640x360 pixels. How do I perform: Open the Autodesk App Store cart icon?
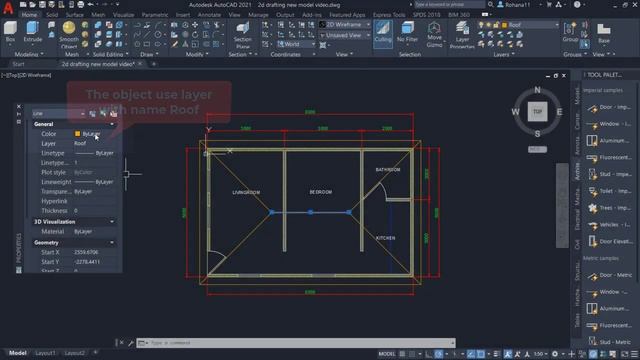(x=549, y=5)
